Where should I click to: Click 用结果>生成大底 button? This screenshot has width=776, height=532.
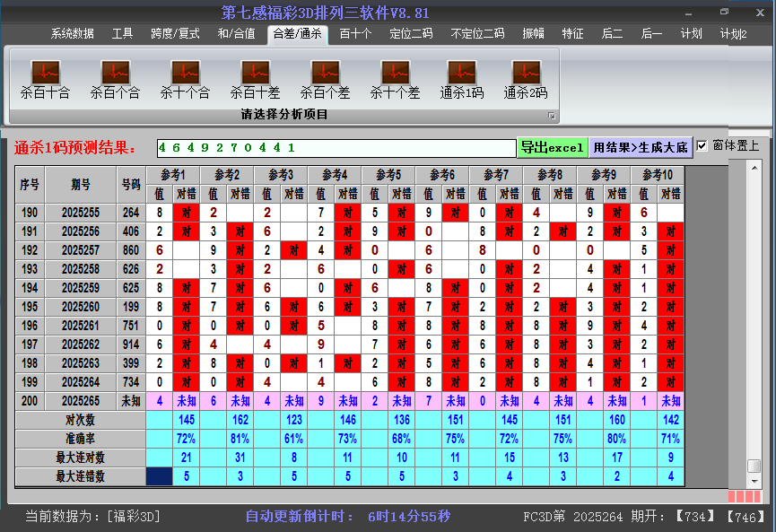641,147
